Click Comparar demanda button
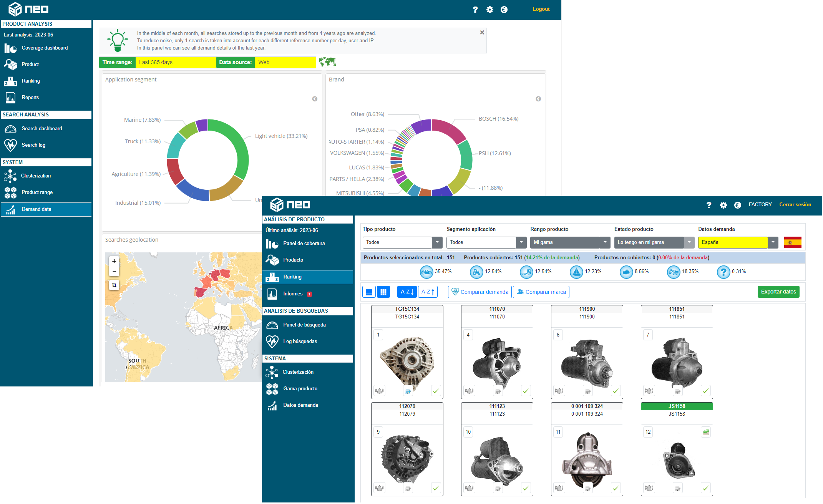The image size is (823, 504). 480,292
